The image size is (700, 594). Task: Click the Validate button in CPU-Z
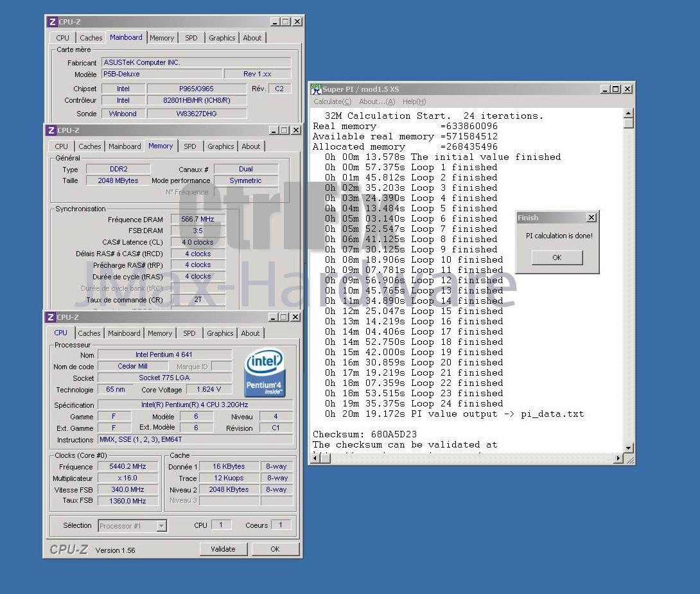click(x=223, y=549)
